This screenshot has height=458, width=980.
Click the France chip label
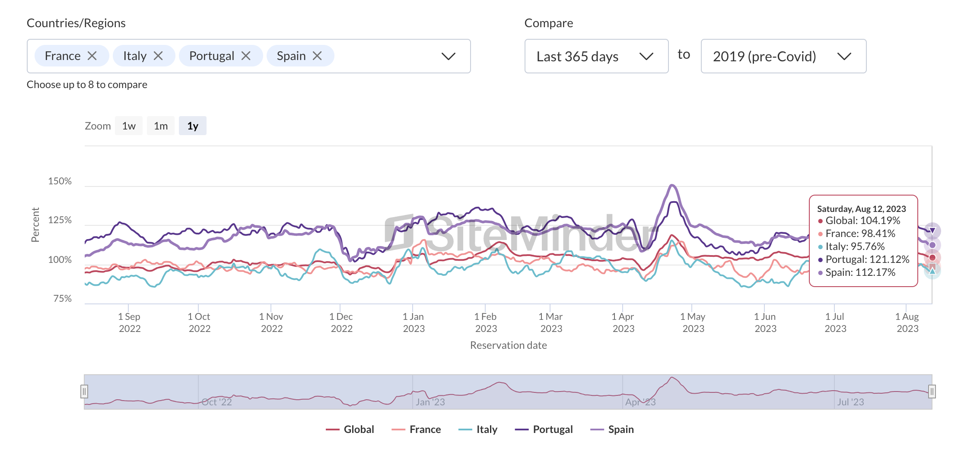tap(63, 56)
